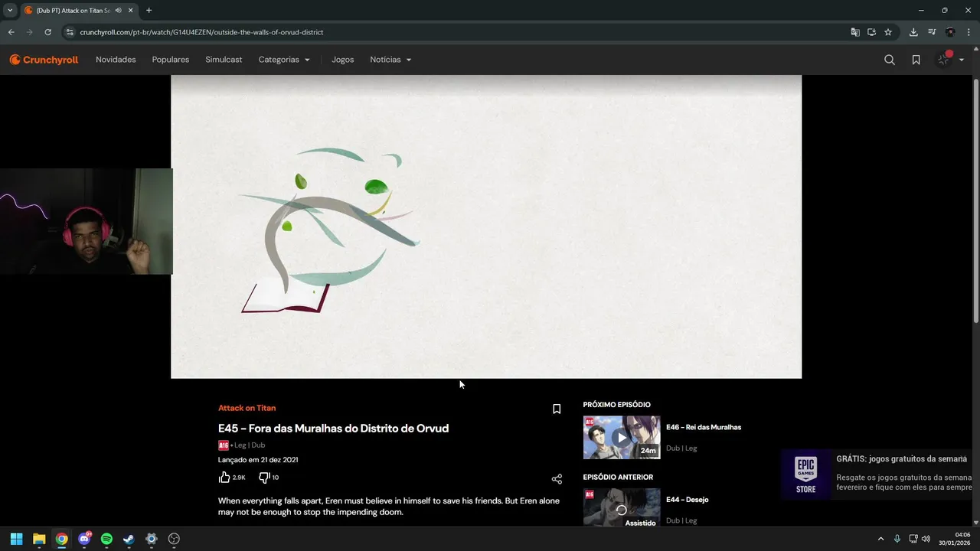Expand the Categorias dropdown
This screenshot has height=551, width=980.
pyautogui.click(x=284, y=60)
